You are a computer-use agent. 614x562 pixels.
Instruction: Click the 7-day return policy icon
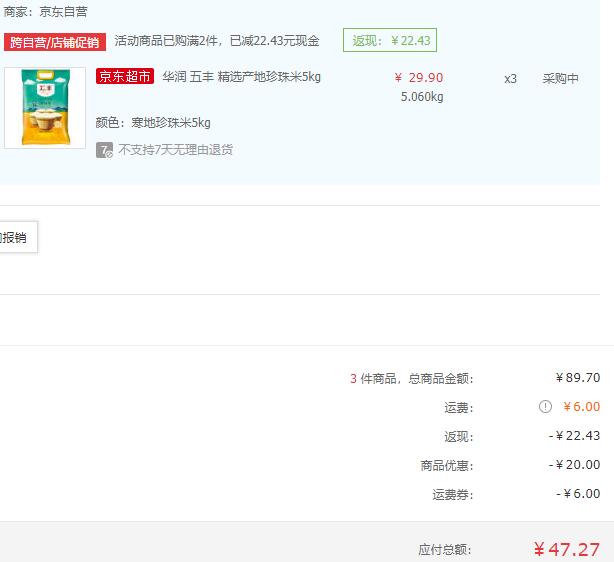[x=104, y=150]
